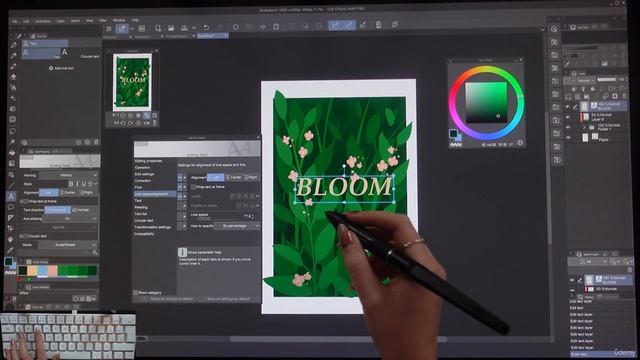640x360 pixels.
Task: Click the delete layer trash icon
Action: tap(624, 97)
